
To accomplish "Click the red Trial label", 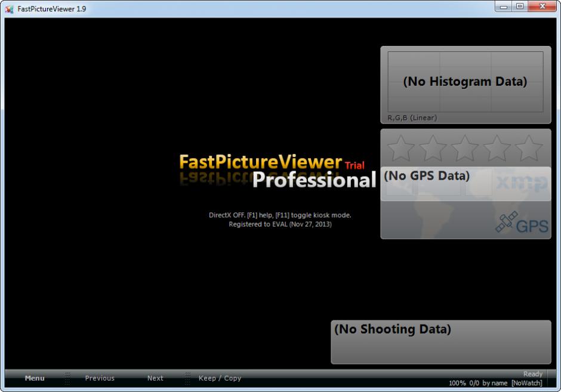I will [355, 165].
